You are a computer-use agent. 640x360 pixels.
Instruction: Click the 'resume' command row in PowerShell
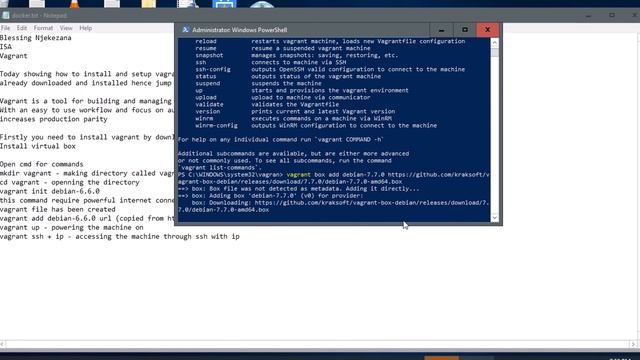[282, 48]
